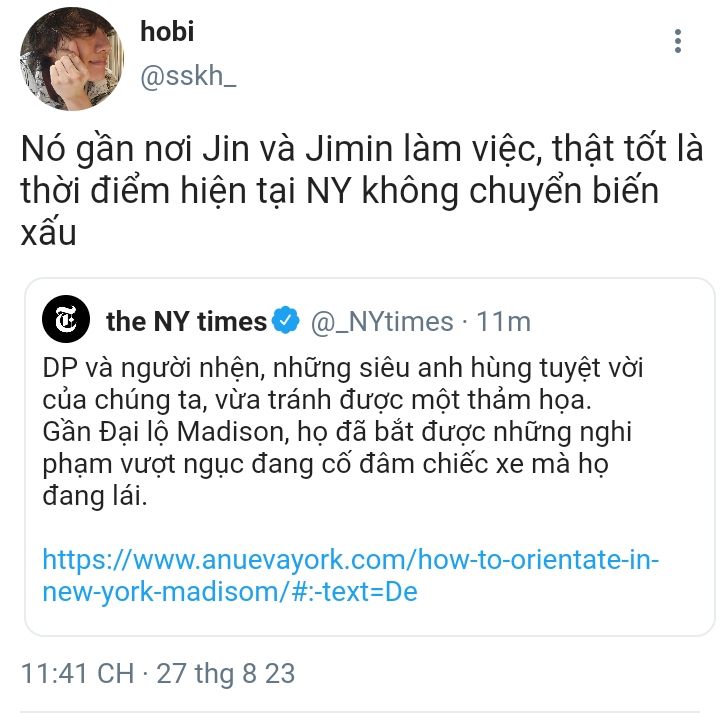
Task: Click the new-york-madisom part of the URL
Action: click(x=165, y=591)
